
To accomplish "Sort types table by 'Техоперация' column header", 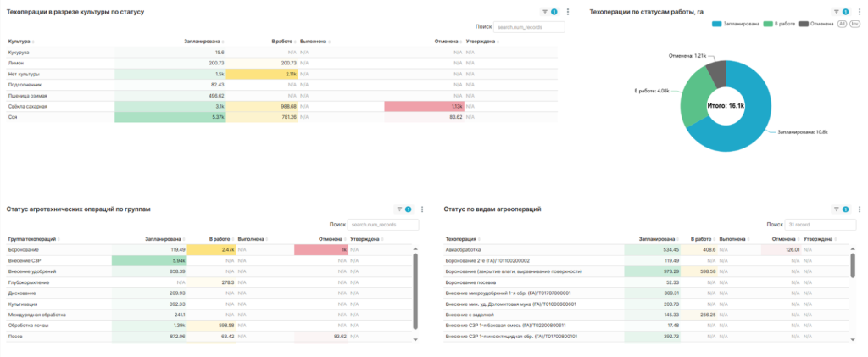I will (462, 240).
